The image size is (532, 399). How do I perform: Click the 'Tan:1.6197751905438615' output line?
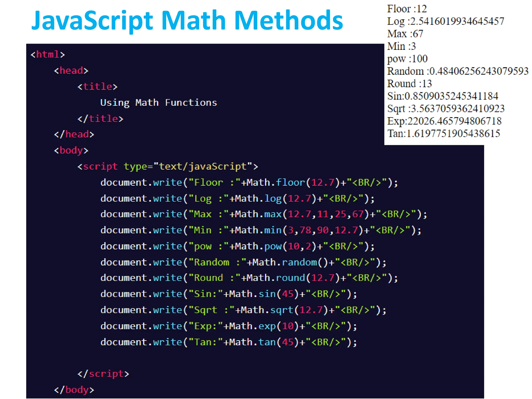point(444,134)
